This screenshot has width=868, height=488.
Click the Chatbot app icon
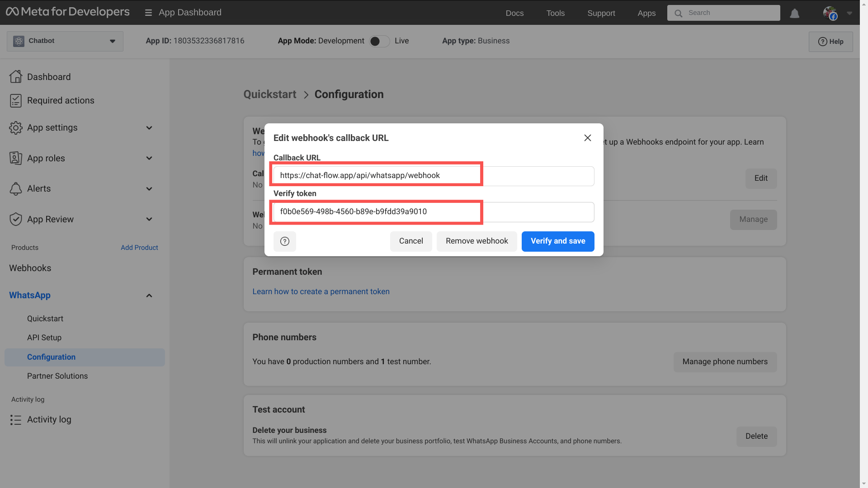coord(19,41)
